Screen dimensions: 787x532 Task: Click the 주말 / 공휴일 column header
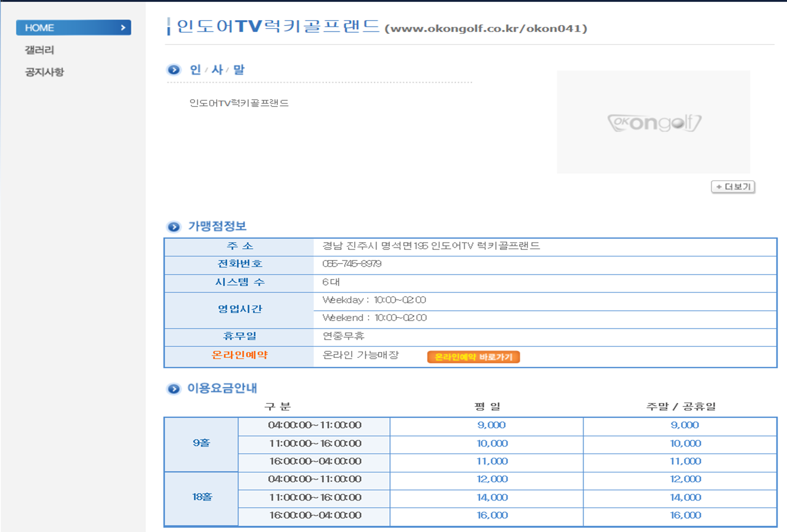click(x=680, y=406)
